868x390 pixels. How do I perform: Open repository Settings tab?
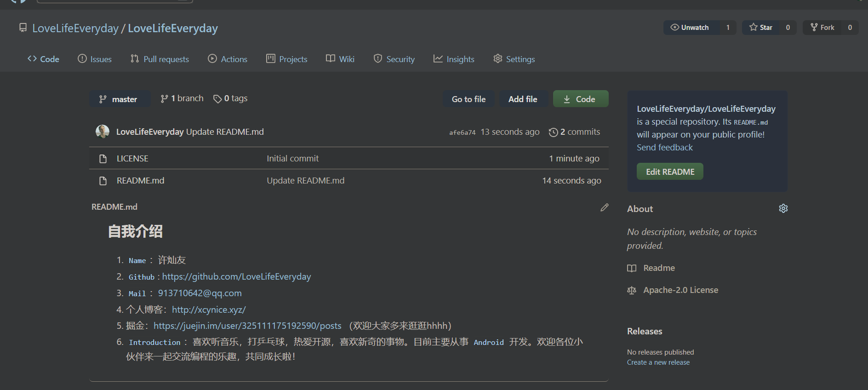514,59
